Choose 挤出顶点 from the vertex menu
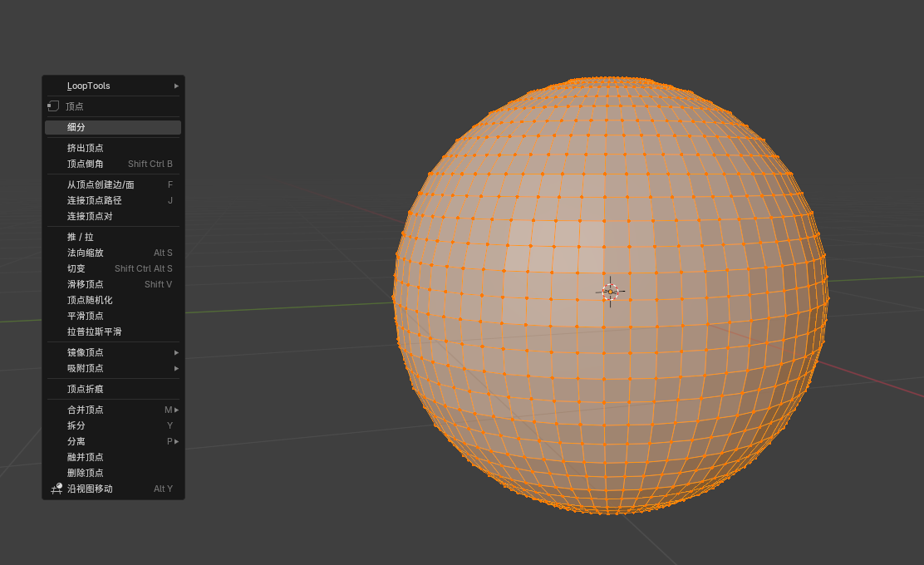This screenshot has width=924, height=565. pyautogui.click(x=113, y=148)
